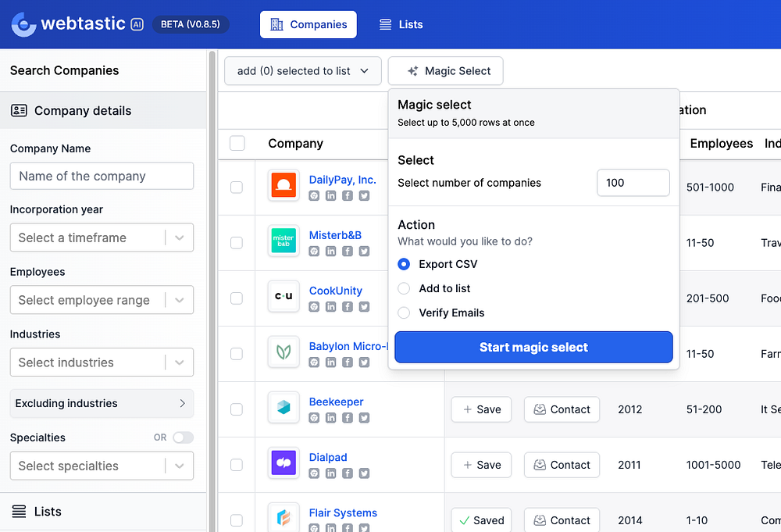
Task: Open Babylon Micro's LinkedIn icon
Action: (330, 362)
